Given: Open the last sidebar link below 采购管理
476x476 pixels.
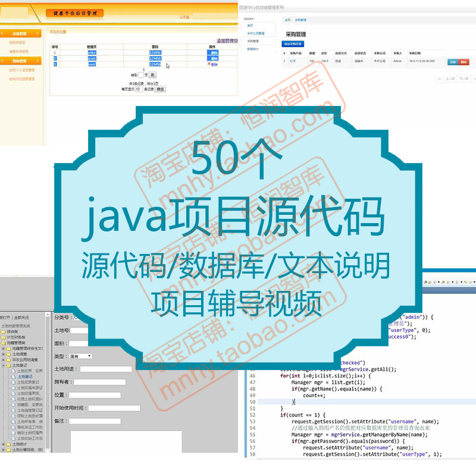Looking at the screenshot, I should click(252, 49).
